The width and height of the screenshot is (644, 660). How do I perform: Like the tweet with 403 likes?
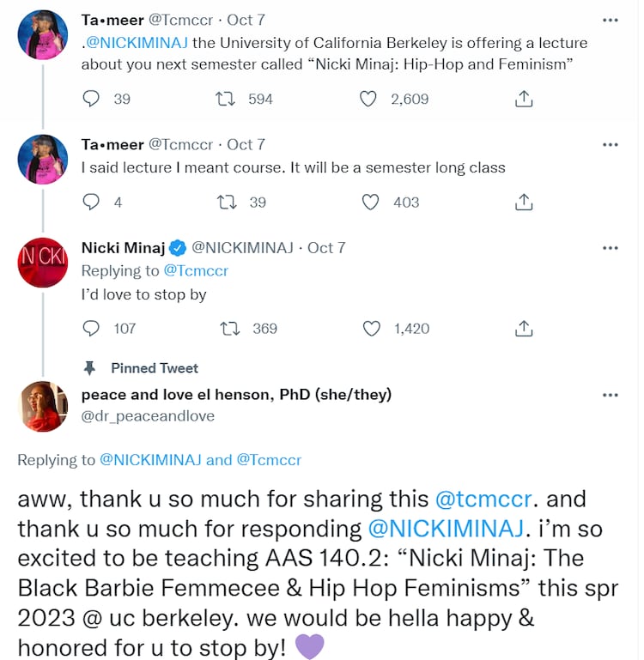coord(370,202)
